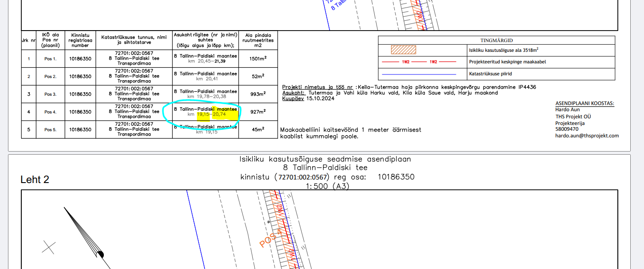Click the 1:500 (A3) scale text

click(327, 186)
